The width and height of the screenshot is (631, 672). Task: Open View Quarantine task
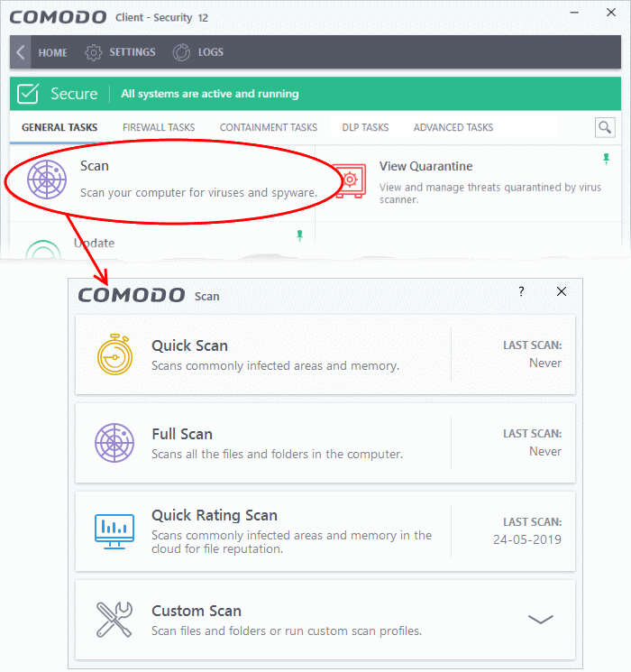click(x=425, y=166)
